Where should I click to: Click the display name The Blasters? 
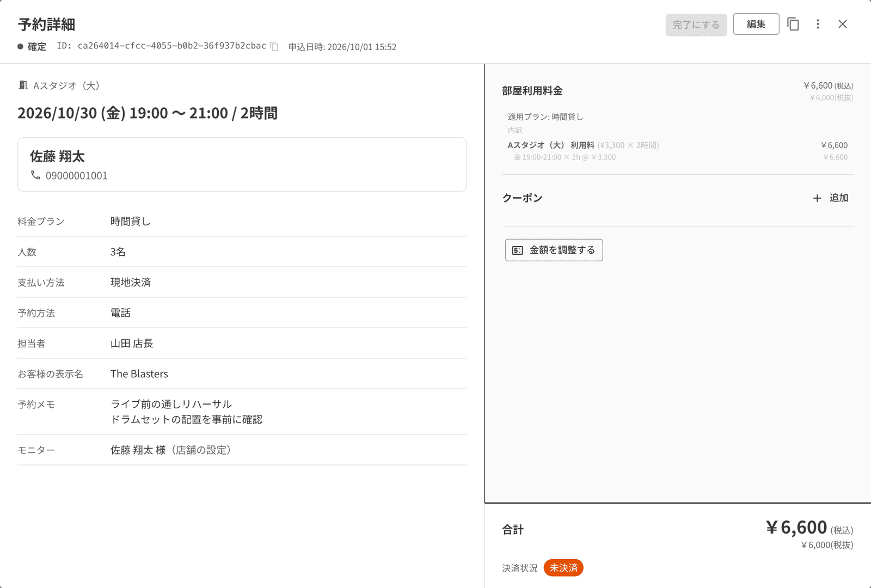click(x=139, y=373)
